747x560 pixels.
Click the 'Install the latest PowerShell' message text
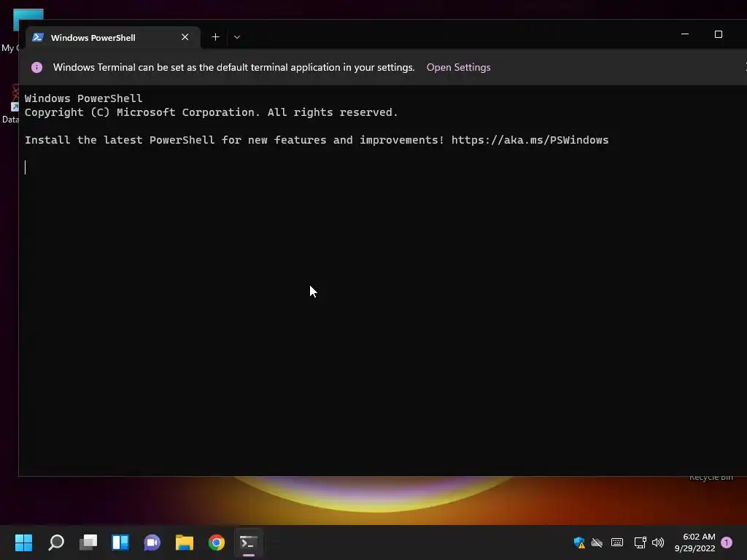tap(234, 140)
